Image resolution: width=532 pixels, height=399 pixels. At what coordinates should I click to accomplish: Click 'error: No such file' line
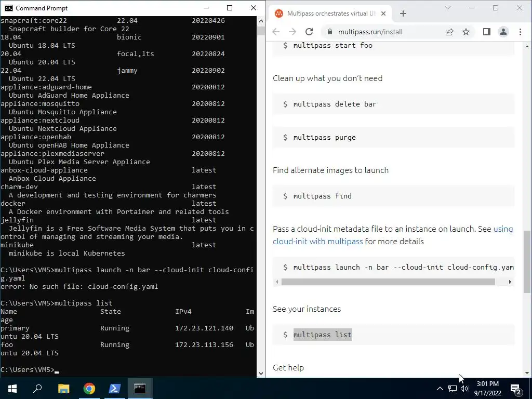79,287
